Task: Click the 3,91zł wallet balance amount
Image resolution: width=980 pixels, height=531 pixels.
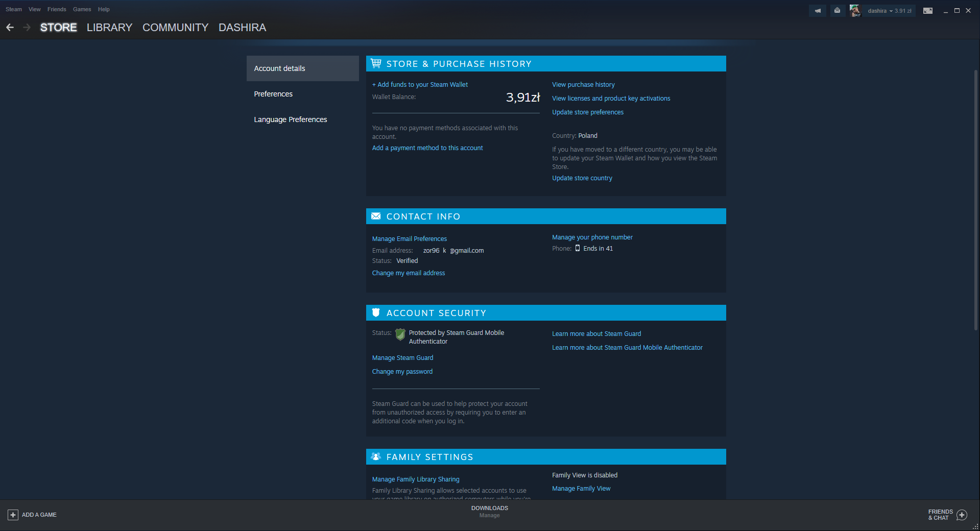Action: 523,98
